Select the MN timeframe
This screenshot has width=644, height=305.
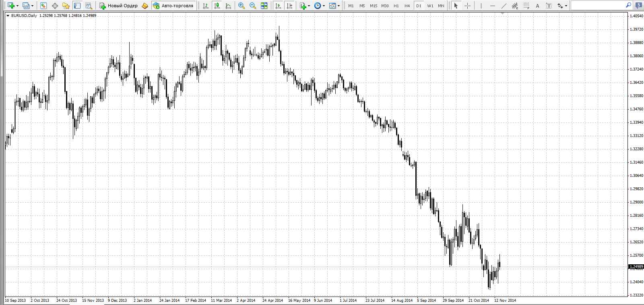pos(441,6)
